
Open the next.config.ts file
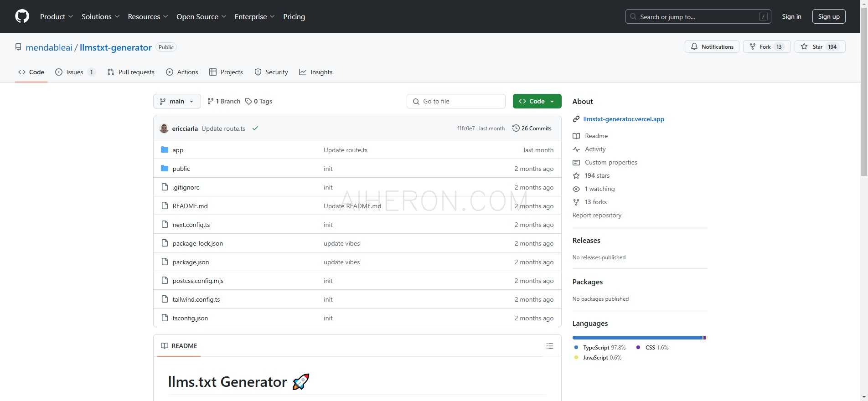tap(191, 225)
